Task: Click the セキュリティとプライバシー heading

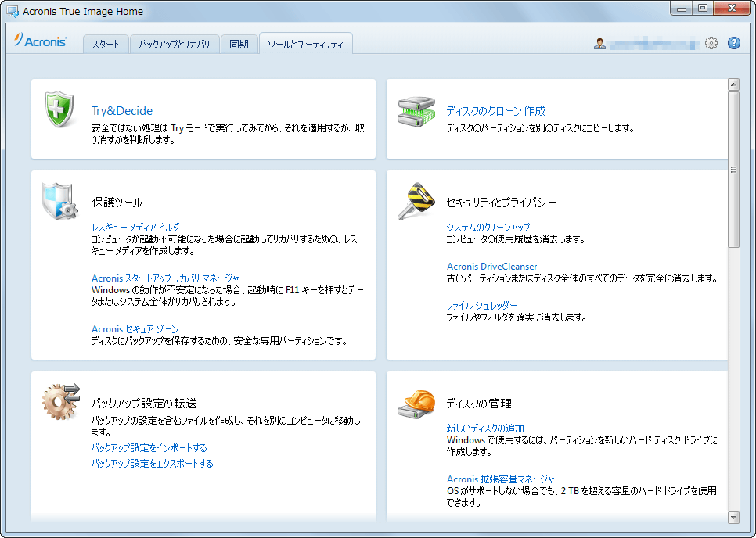Action: click(x=501, y=203)
